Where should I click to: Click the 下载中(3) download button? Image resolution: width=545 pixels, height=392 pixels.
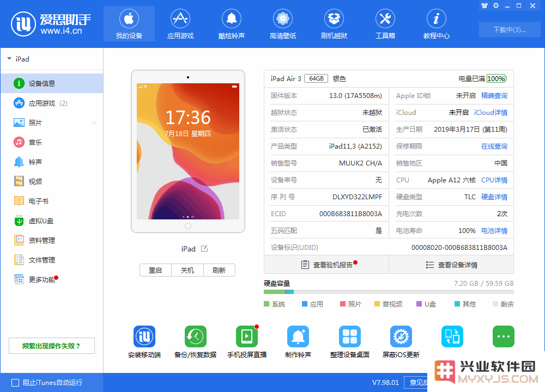tap(510, 29)
